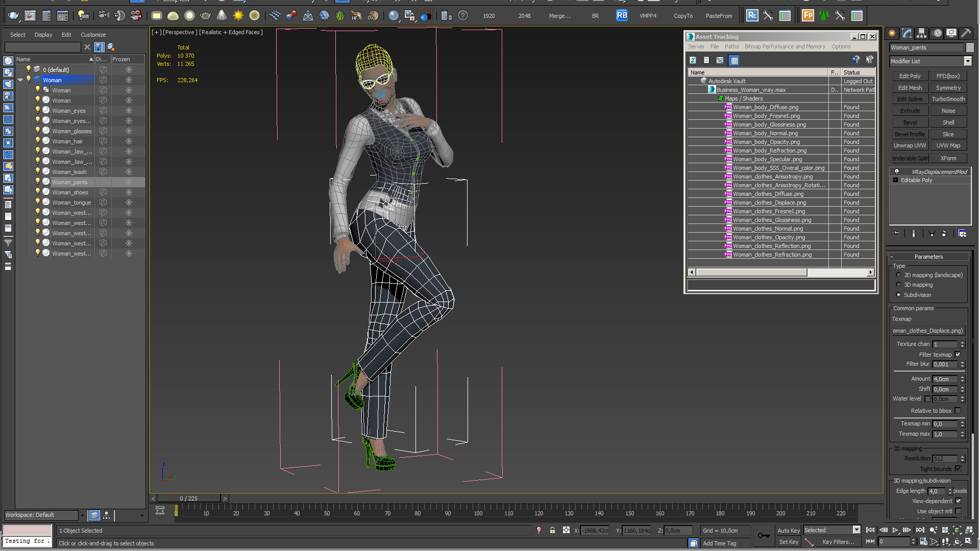Open the Hierarchy command panel tab

click(922, 33)
